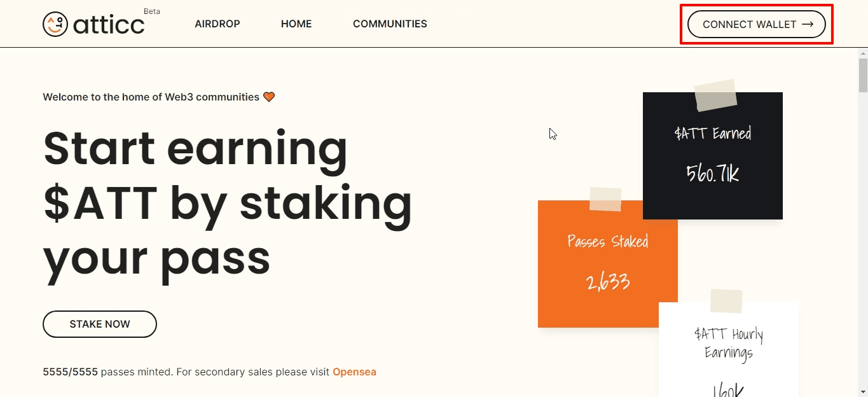This screenshot has width=868, height=397.
Task: Click the STAKE NOW button
Action: click(100, 324)
